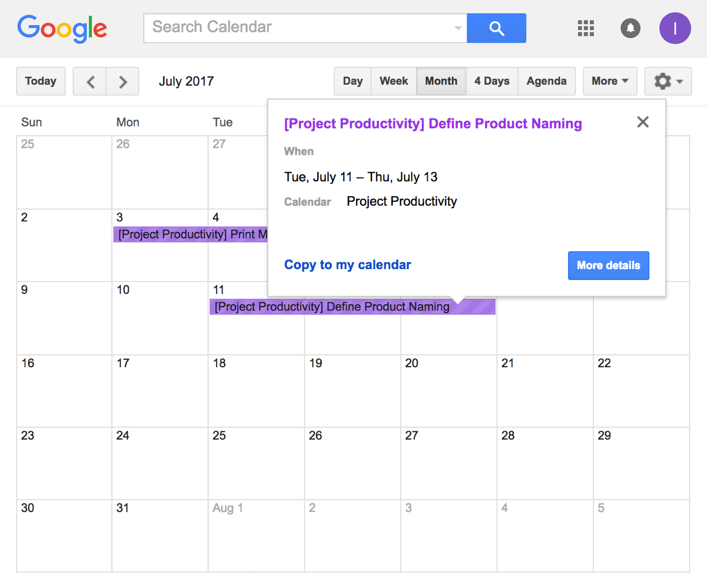Select the Define Product Naming event bar
This screenshot has height=588, width=707.
(352, 307)
